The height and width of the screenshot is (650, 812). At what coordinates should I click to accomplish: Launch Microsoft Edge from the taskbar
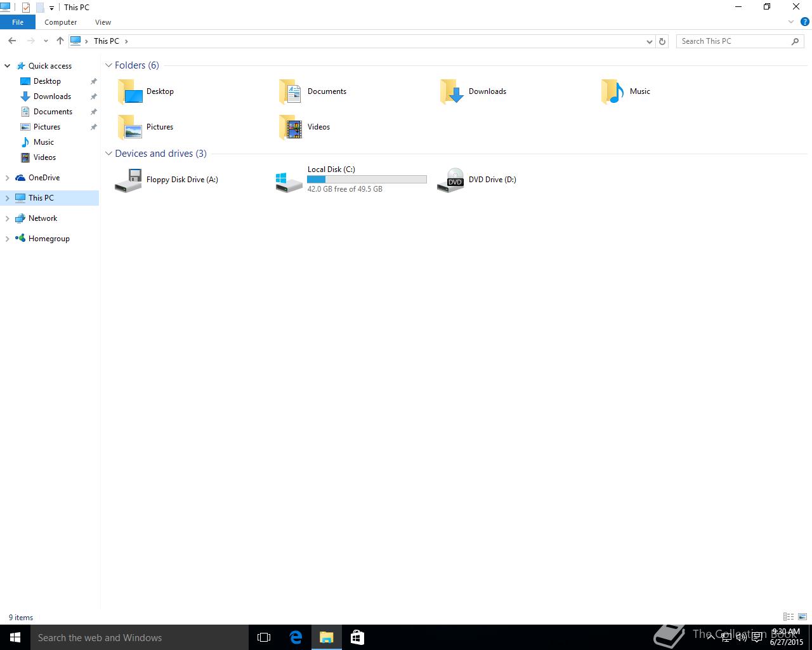click(296, 637)
